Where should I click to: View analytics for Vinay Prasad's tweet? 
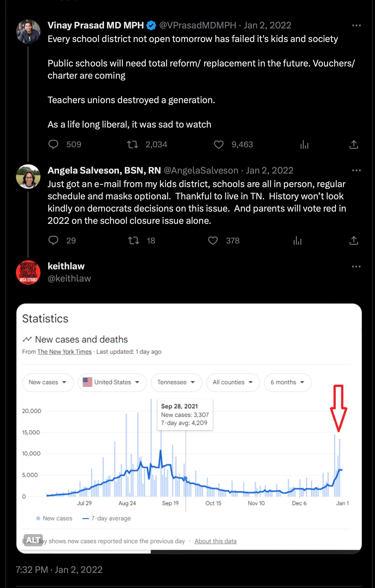(x=304, y=145)
